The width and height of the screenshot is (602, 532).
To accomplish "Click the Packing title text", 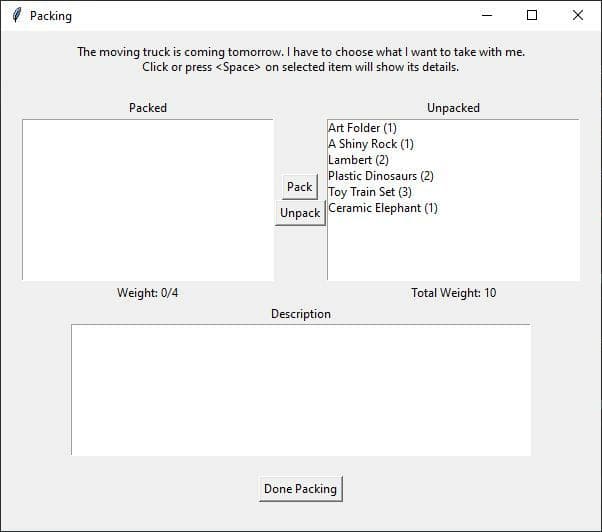I will pyautogui.click(x=51, y=16).
